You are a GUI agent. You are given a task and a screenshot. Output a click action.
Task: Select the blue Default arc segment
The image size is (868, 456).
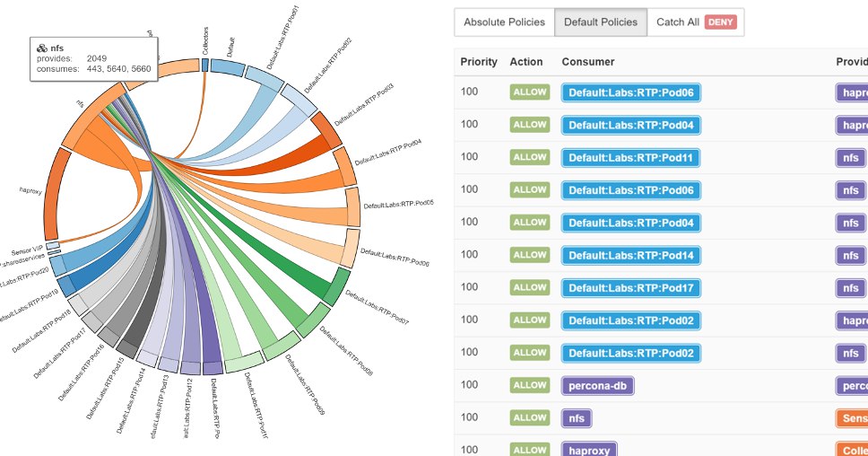pos(227,67)
